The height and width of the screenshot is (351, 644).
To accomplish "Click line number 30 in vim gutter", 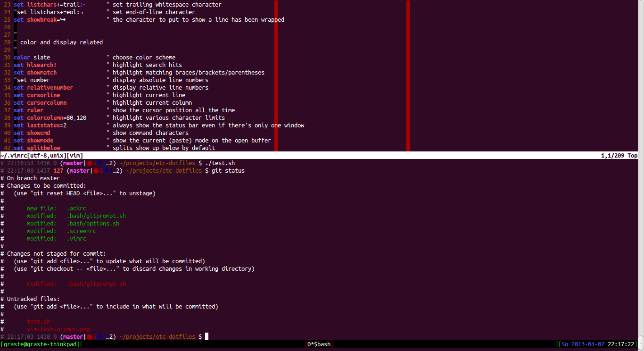I will coord(7,57).
